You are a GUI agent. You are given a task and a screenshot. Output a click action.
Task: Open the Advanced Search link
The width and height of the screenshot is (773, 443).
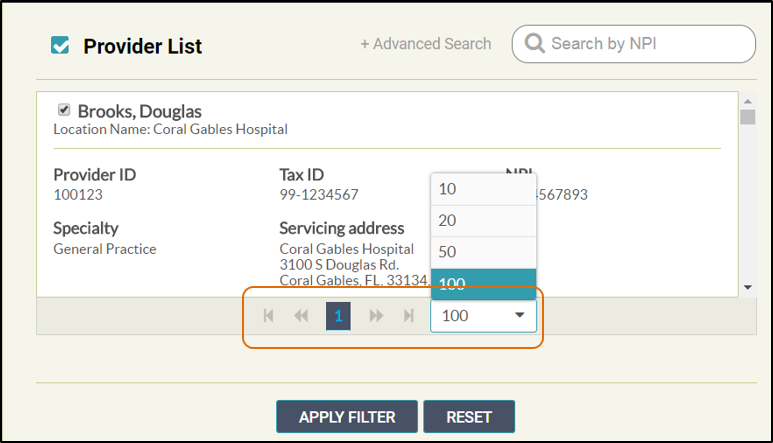(426, 44)
